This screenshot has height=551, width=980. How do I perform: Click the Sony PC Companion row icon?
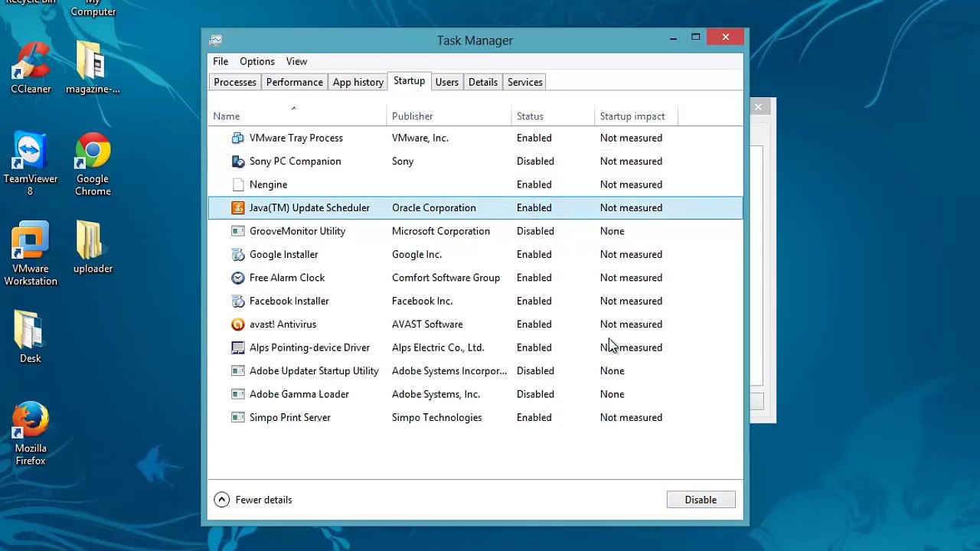click(238, 161)
